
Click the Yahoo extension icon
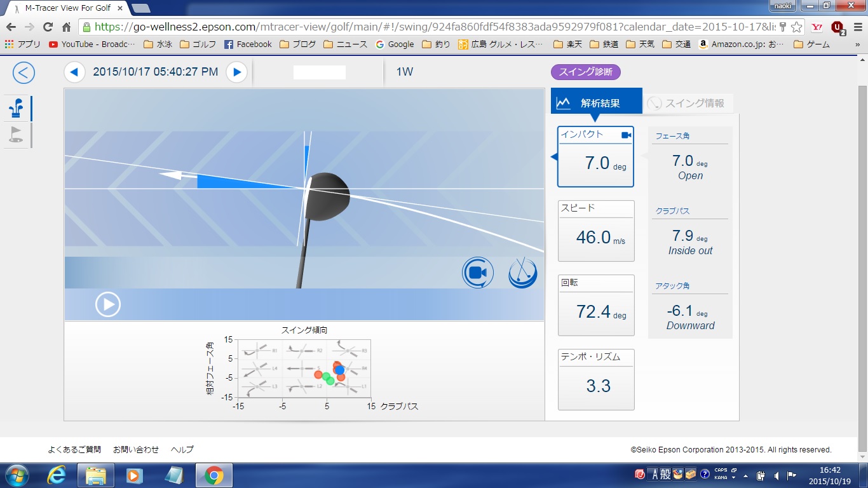click(818, 27)
